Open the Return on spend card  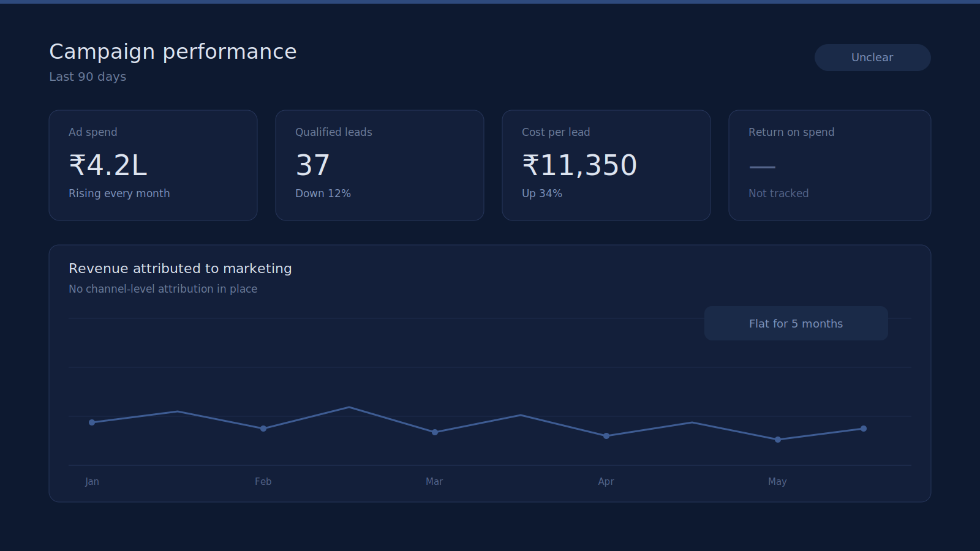830,165
